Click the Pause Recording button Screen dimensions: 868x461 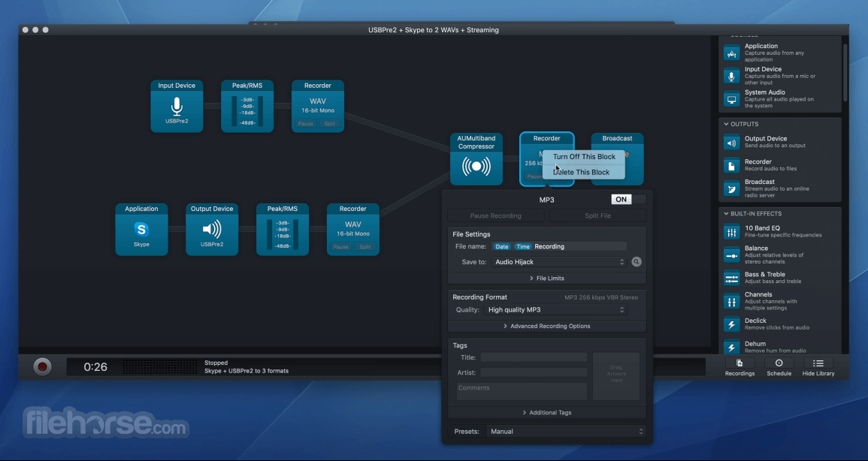(495, 215)
